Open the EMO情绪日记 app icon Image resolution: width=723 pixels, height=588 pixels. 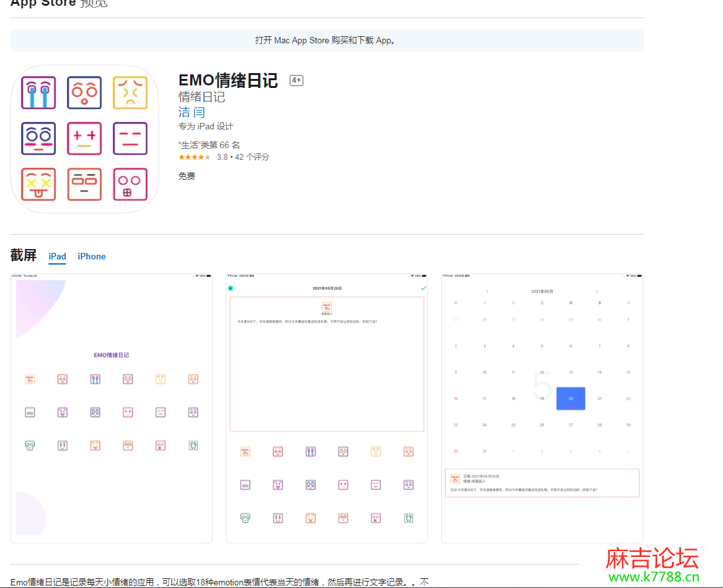pos(84,139)
